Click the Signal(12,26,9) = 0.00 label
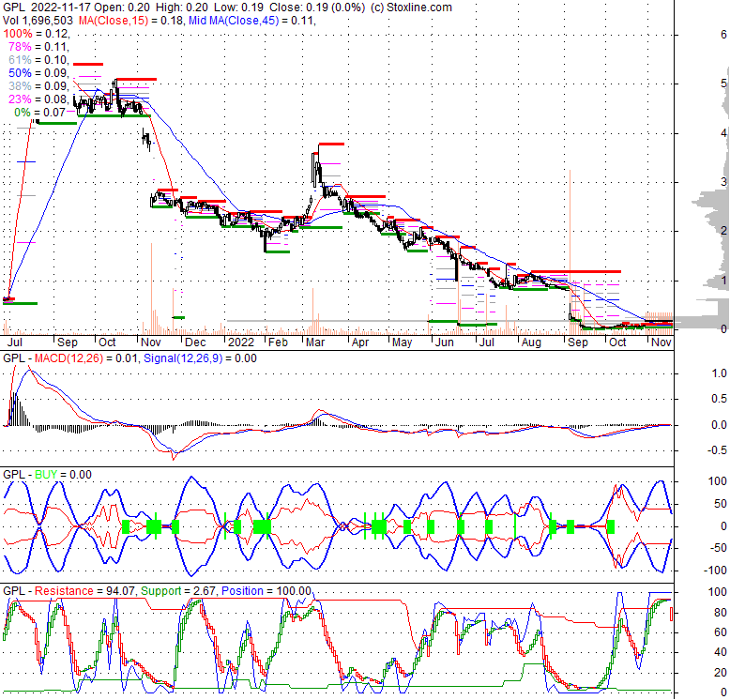Image resolution: width=730 pixels, height=700 pixels. point(200,358)
